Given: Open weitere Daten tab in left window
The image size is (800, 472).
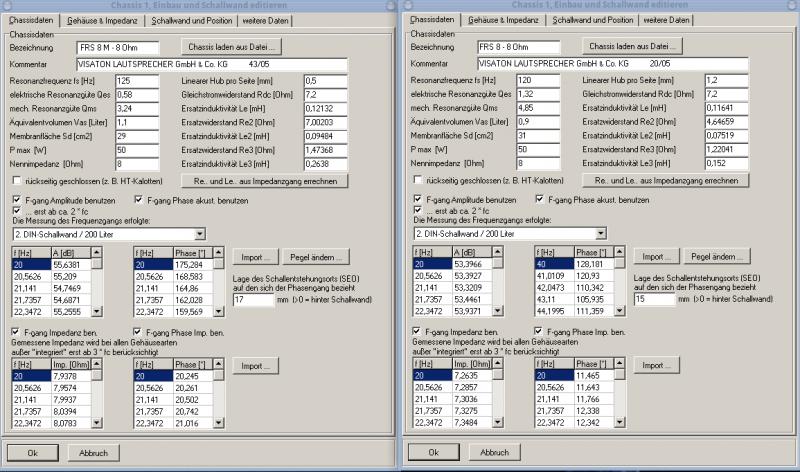Looking at the screenshot, I should point(265,21).
